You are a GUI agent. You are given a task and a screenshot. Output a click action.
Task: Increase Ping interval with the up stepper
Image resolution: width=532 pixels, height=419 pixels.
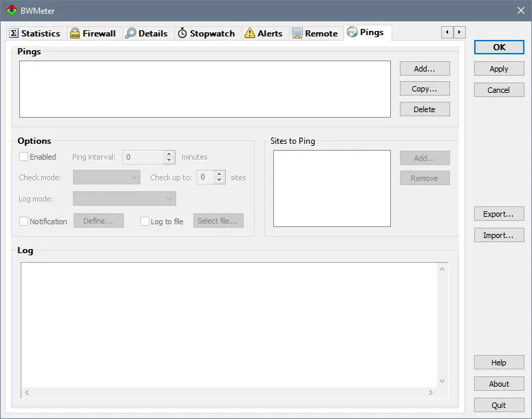click(169, 154)
